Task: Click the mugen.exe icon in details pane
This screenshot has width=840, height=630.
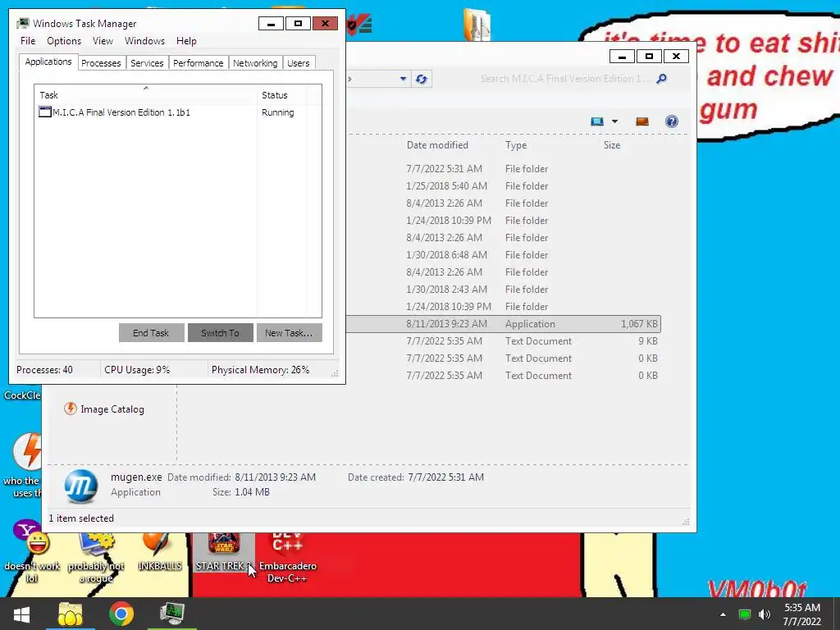Action: (x=81, y=486)
